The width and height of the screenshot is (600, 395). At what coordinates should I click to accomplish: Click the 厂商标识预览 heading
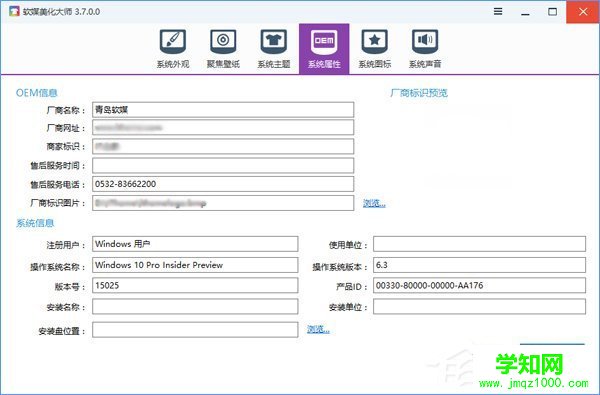click(x=419, y=93)
